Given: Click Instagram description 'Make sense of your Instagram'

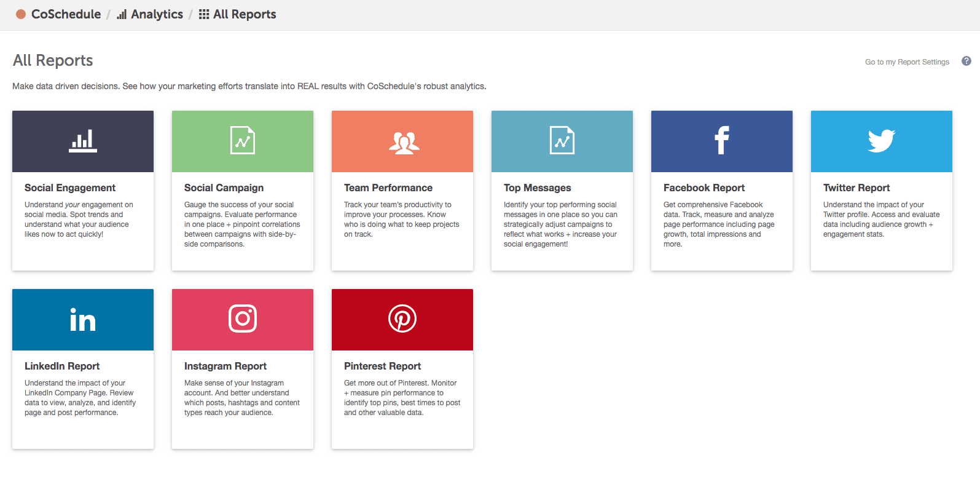Looking at the screenshot, I should pos(242,398).
